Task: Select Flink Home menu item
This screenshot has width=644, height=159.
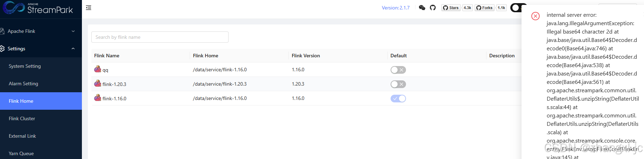Action: 41,101
